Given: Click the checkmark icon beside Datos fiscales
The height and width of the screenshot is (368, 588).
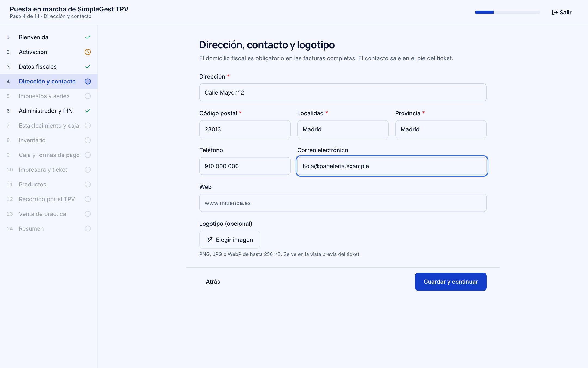Looking at the screenshot, I should pyautogui.click(x=88, y=67).
